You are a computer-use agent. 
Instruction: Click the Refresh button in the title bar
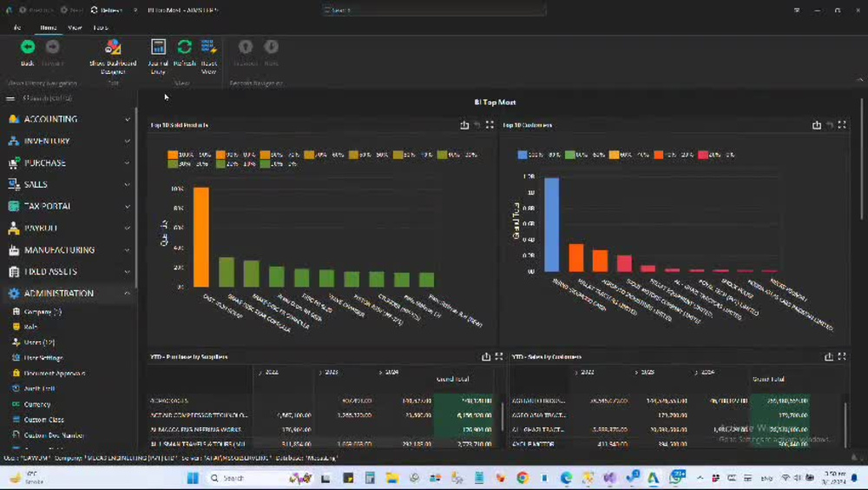coord(106,10)
